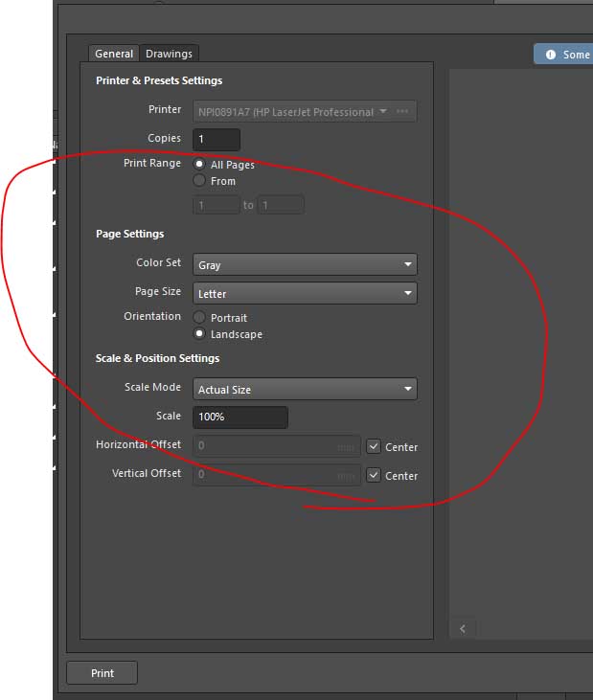Toggle the Vertical Offset Center checkbox
The width and height of the screenshot is (593, 700).
[x=374, y=476]
